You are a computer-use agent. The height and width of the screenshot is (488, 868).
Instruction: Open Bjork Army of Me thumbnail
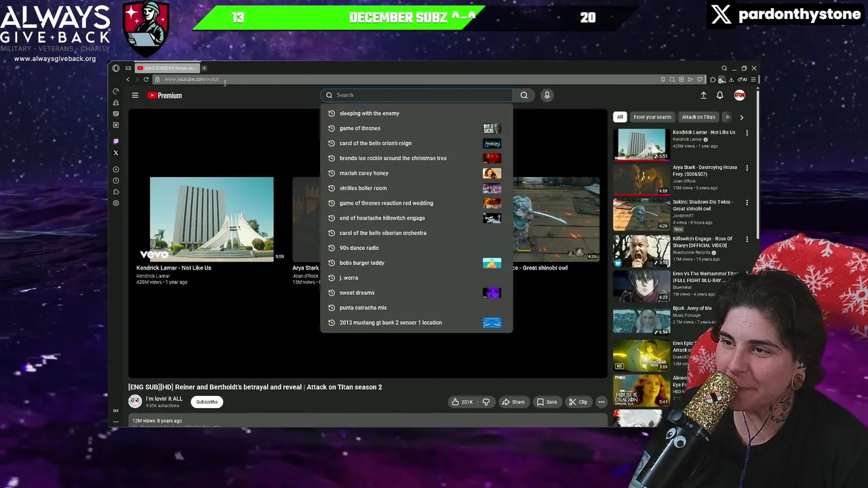(641, 321)
